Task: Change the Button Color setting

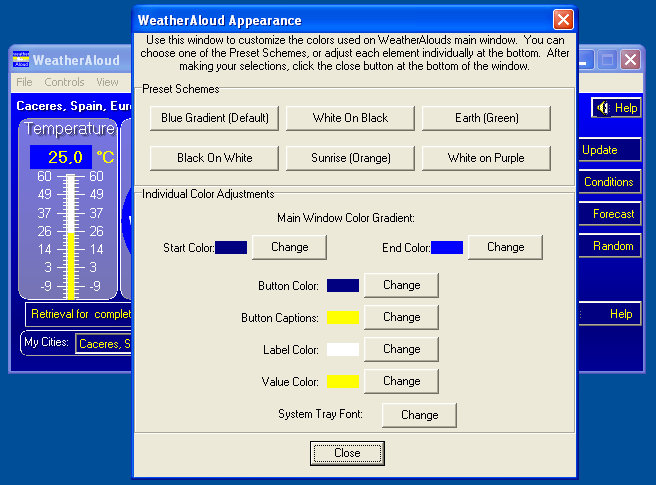Action: tap(402, 285)
